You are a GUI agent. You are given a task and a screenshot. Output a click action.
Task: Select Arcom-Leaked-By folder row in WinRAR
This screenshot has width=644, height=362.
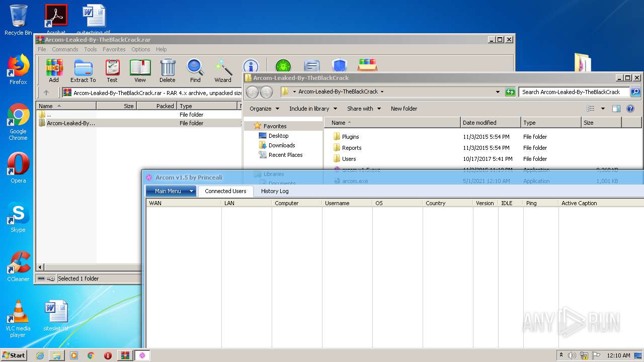click(138, 123)
